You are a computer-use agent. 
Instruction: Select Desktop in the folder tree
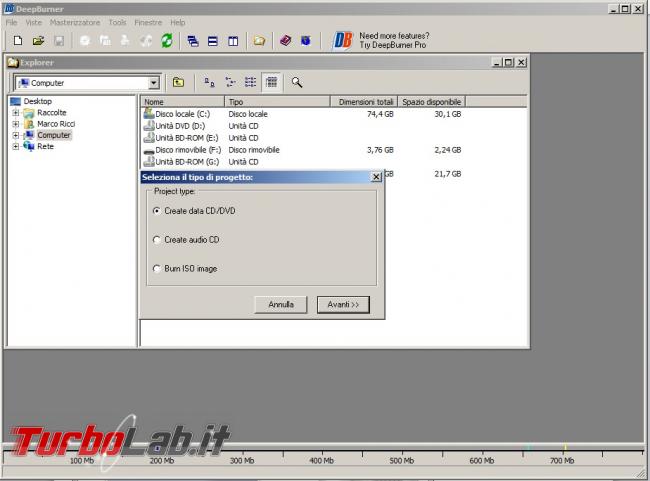(38, 101)
